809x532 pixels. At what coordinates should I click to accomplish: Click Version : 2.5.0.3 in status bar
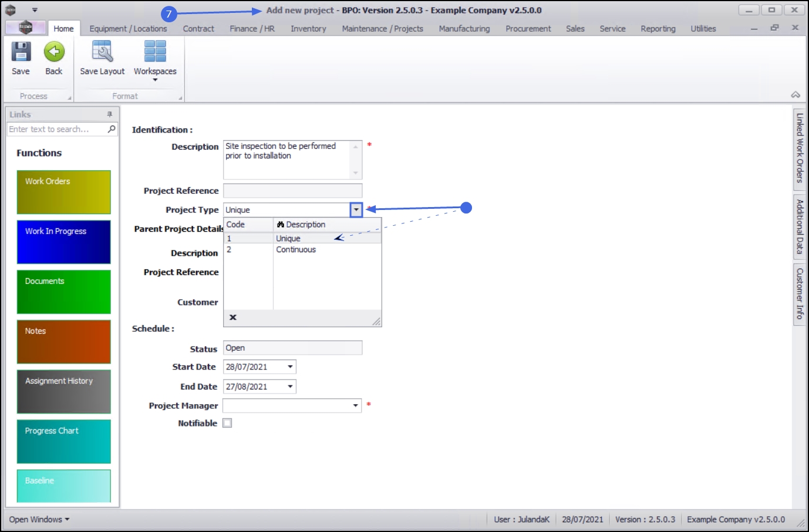tap(645, 520)
